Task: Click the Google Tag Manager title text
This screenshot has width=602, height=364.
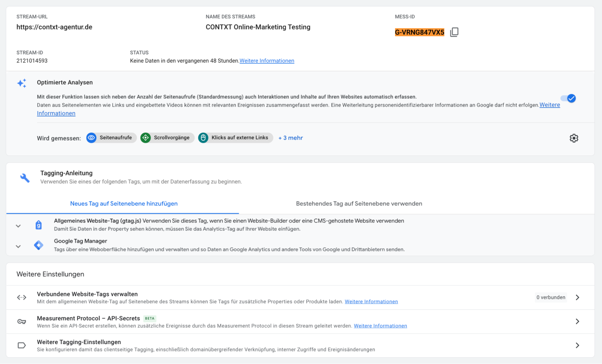Action: [80, 241]
